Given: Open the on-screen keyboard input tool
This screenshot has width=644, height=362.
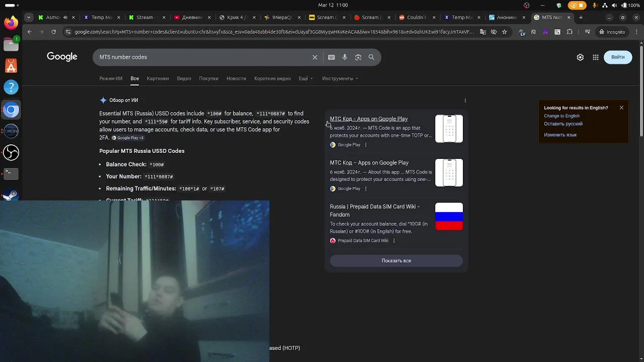Looking at the screenshot, I should pyautogui.click(x=331, y=57).
